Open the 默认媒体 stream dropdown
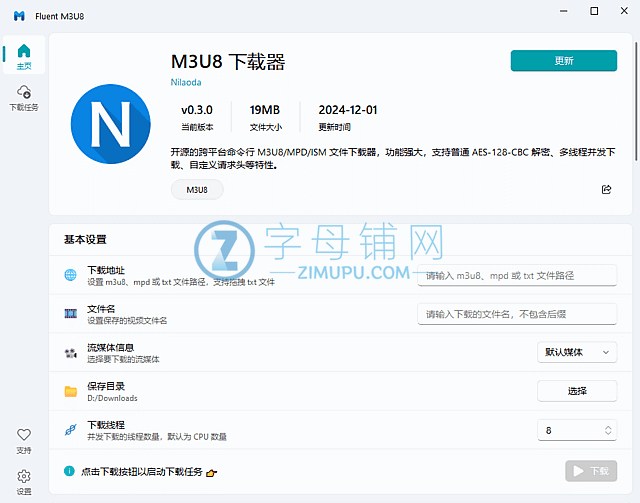The width and height of the screenshot is (640, 503). [577, 352]
